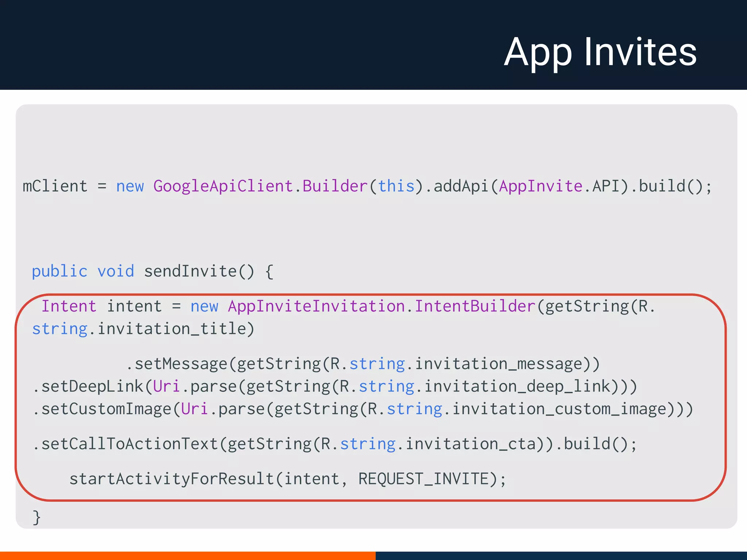Click the 'public void sendInvite() {' line
The height and width of the screenshot is (560, 747).
point(152,271)
